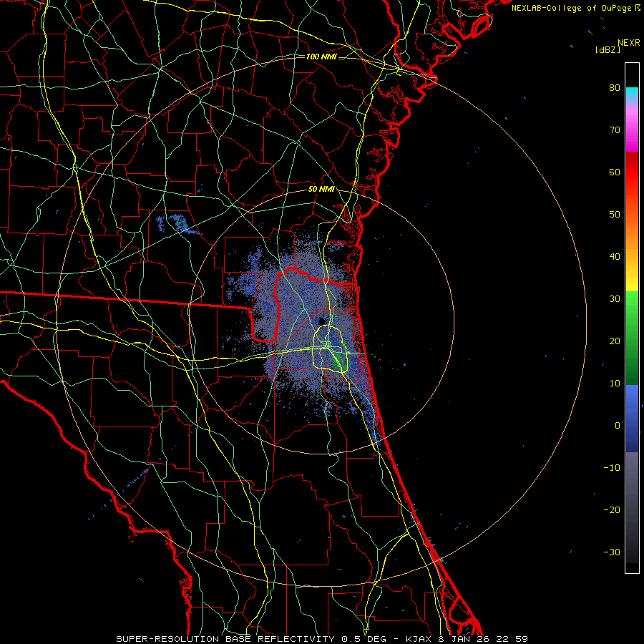Click the KJAX 8 JAN 26 22:59 timestamp
Image resolution: width=644 pixels, height=644 pixels.
coord(467,639)
